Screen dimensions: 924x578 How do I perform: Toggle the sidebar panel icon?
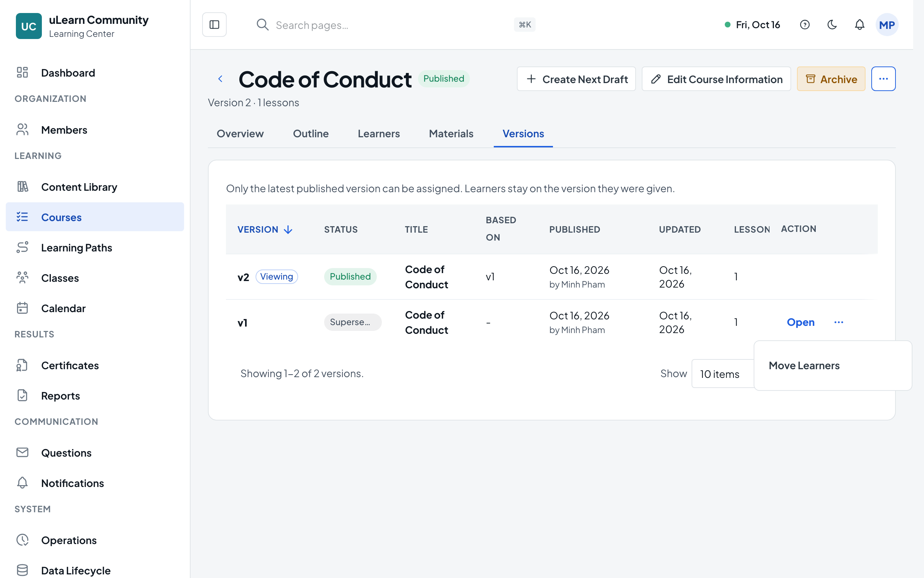pos(214,25)
